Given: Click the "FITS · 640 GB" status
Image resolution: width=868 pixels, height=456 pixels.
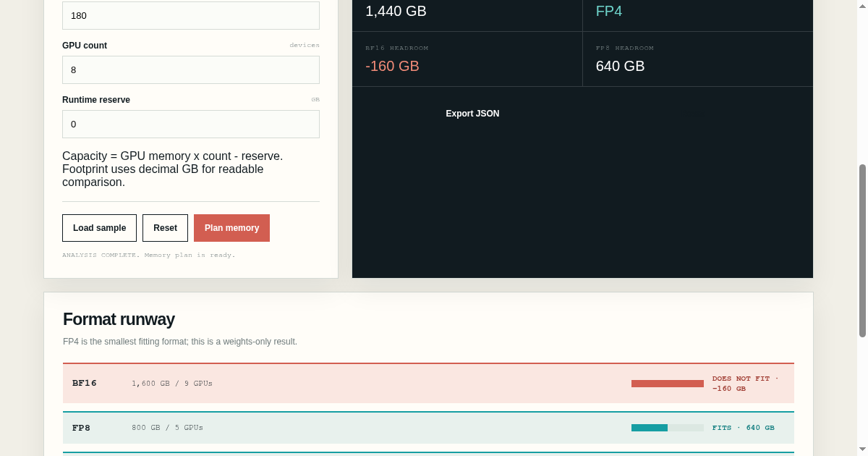Looking at the screenshot, I should pyautogui.click(x=743, y=428).
